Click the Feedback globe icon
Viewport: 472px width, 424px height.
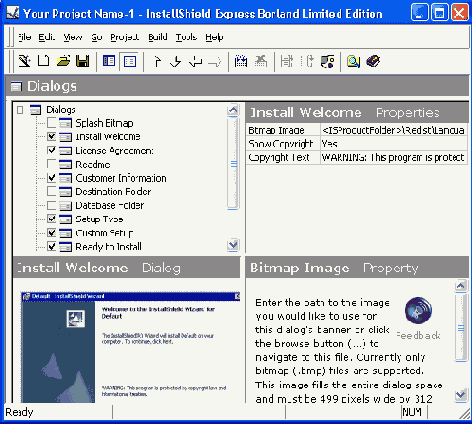(x=418, y=310)
